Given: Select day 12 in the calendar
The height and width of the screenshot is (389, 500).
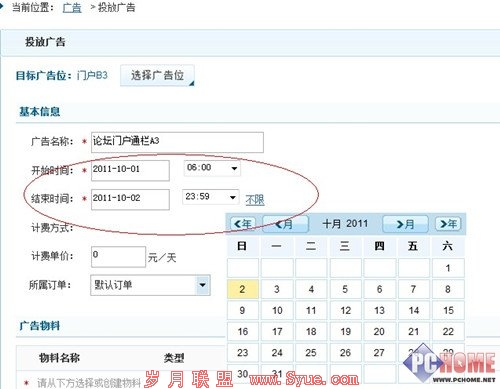Looking at the screenshot, I should pyautogui.click(x=345, y=310).
